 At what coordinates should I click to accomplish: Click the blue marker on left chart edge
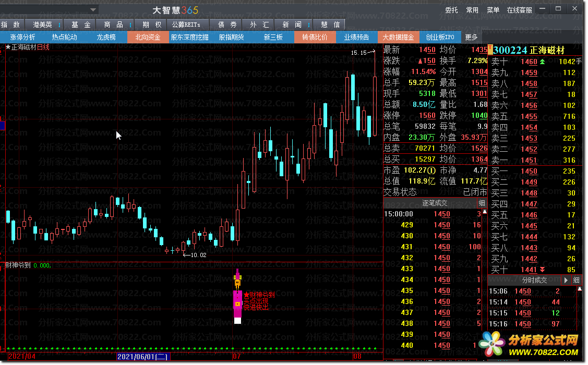(2, 126)
